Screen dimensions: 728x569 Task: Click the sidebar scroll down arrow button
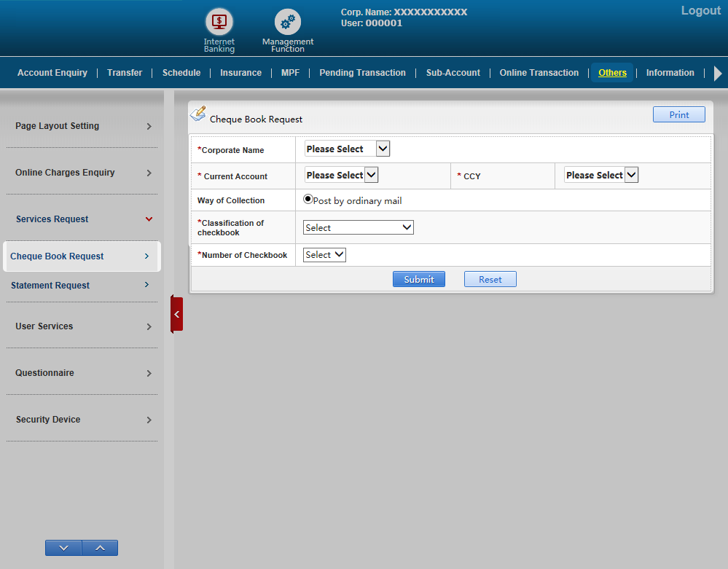tap(63, 548)
